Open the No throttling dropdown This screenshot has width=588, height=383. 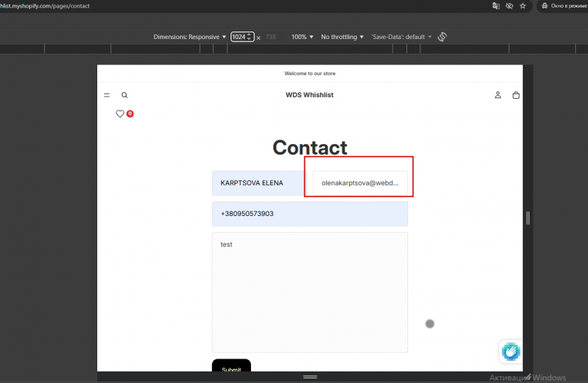[342, 37]
